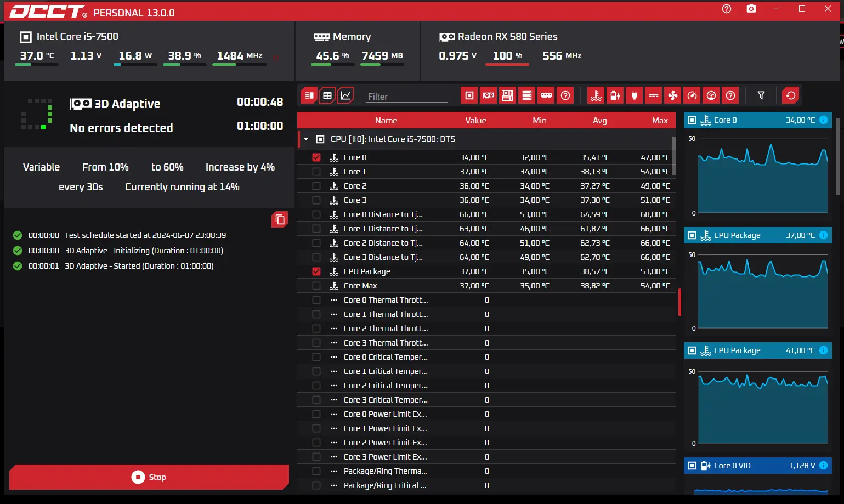
Task: Reset sensor statistics with refresh icon
Action: tap(791, 95)
